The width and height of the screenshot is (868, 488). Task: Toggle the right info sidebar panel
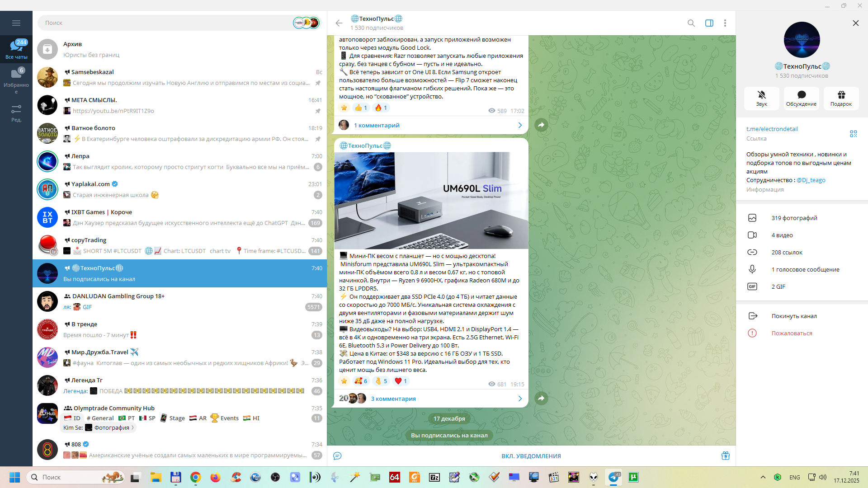click(x=709, y=23)
